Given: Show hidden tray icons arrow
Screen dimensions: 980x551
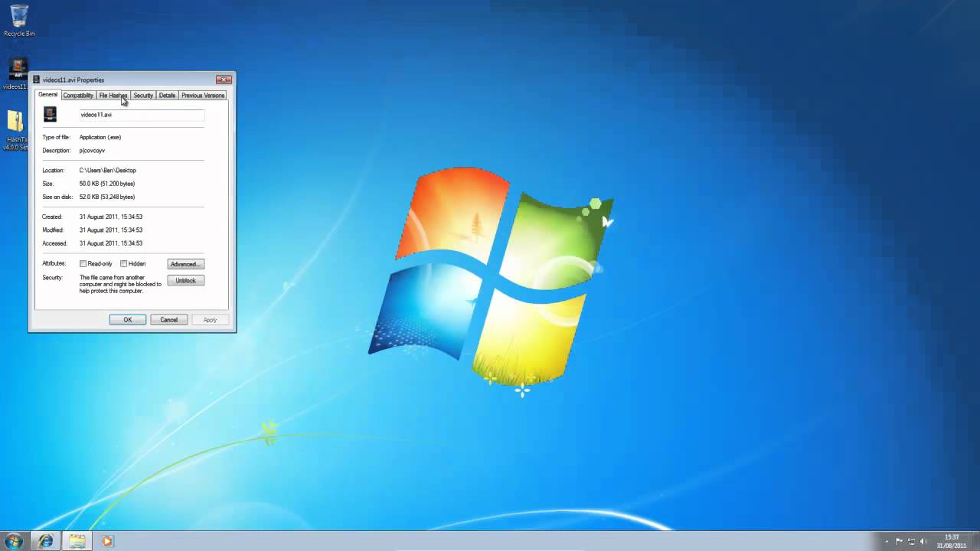Looking at the screenshot, I should (887, 541).
